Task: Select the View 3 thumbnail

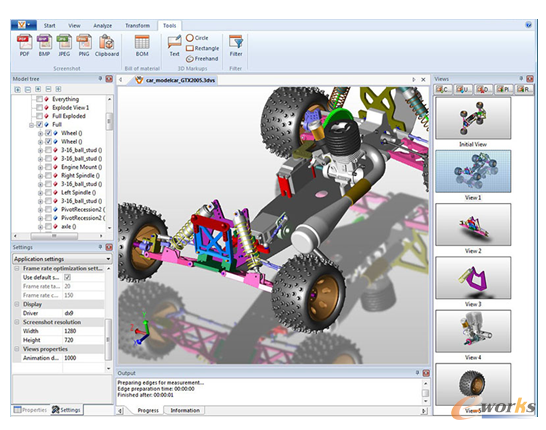Action: (473, 278)
